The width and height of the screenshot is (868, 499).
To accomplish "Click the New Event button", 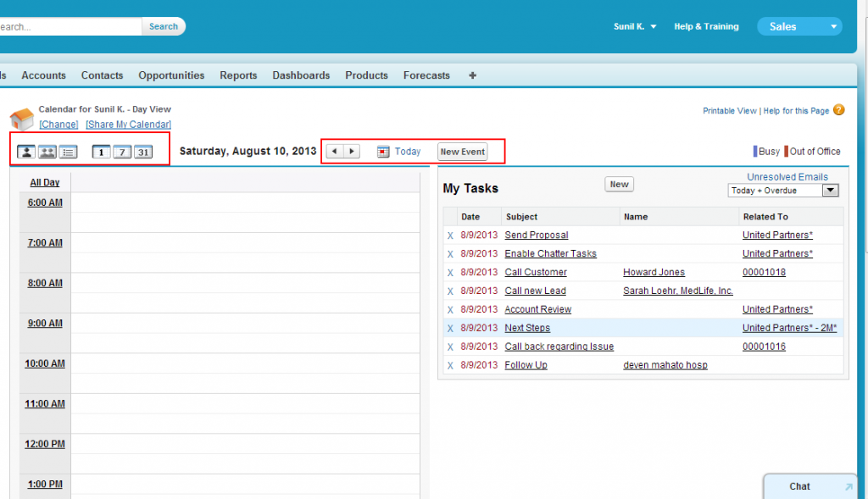I will 462,151.
